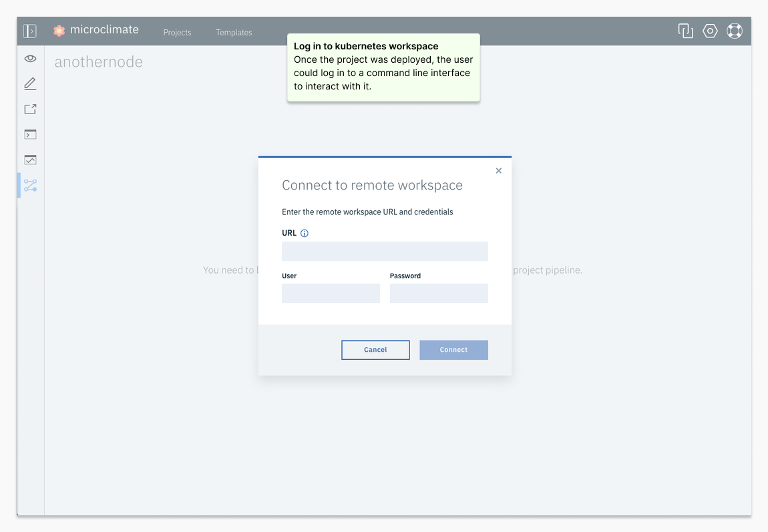Click into the User text field

[x=331, y=294]
